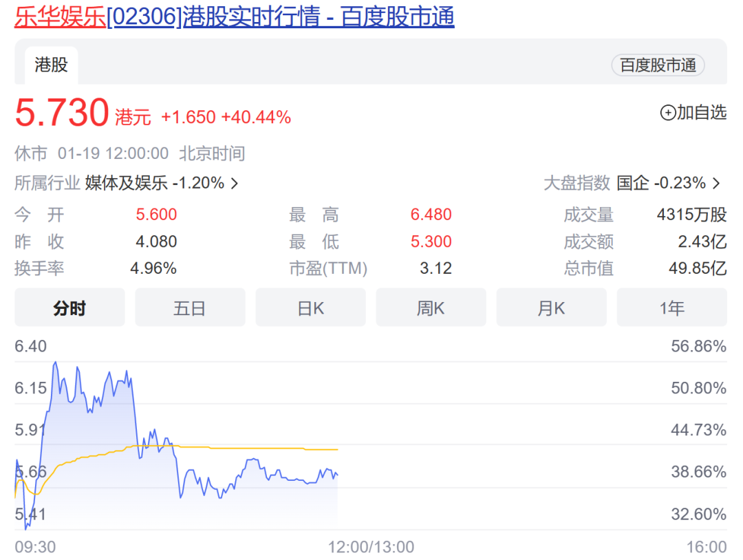Click the plus icon to add to watchlist

click(x=667, y=113)
